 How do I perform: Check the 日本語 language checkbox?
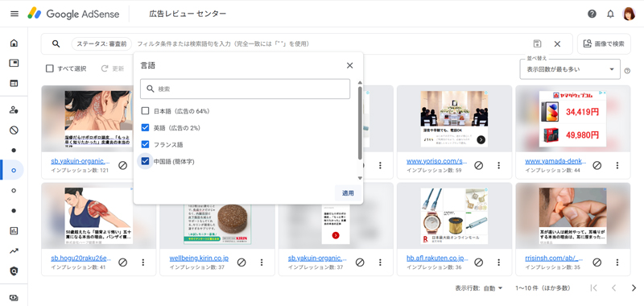[145, 111]
